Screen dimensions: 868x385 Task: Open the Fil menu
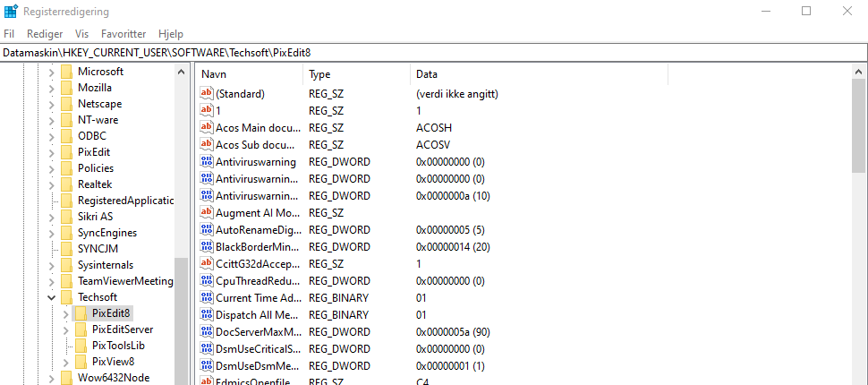tap(9, 34)
